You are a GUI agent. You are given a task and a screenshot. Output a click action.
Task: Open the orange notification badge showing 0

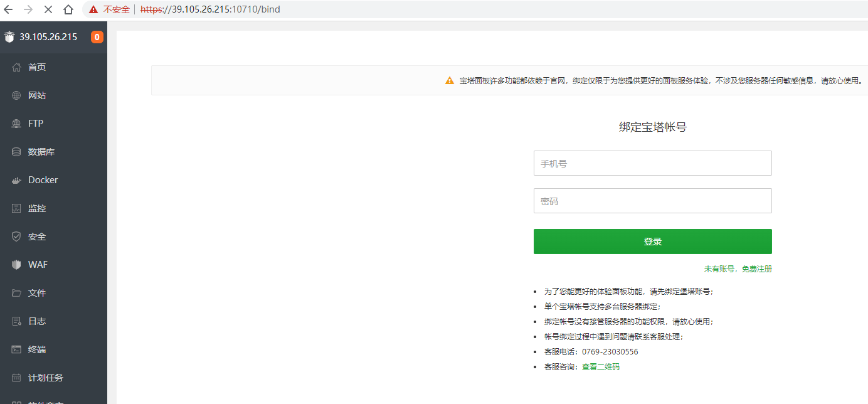click(x=97, y=37)
